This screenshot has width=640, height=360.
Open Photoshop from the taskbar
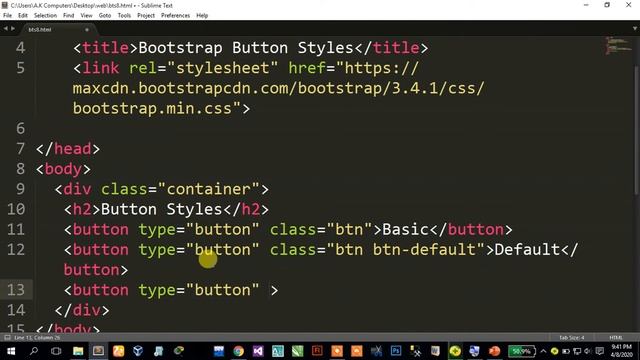point(396,351)
